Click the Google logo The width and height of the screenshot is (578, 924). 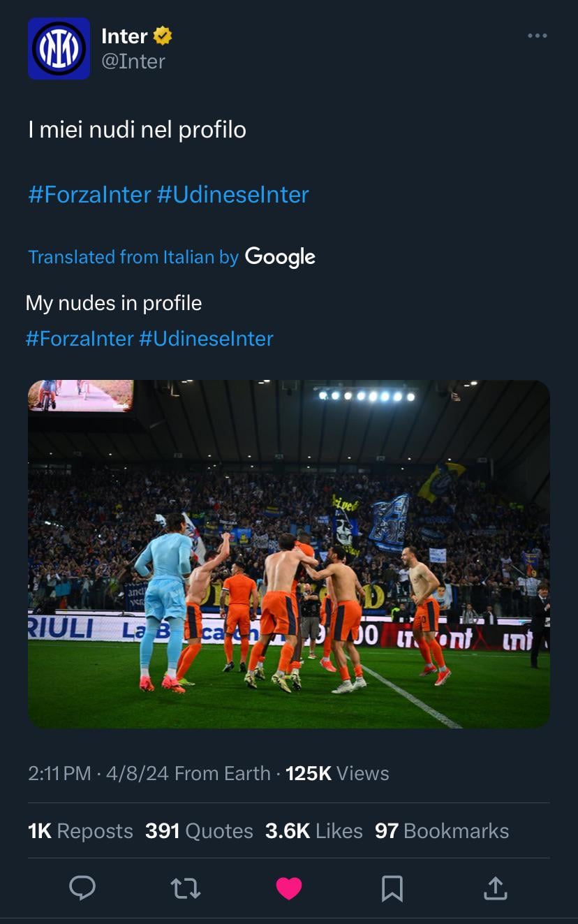pos(280,257)
